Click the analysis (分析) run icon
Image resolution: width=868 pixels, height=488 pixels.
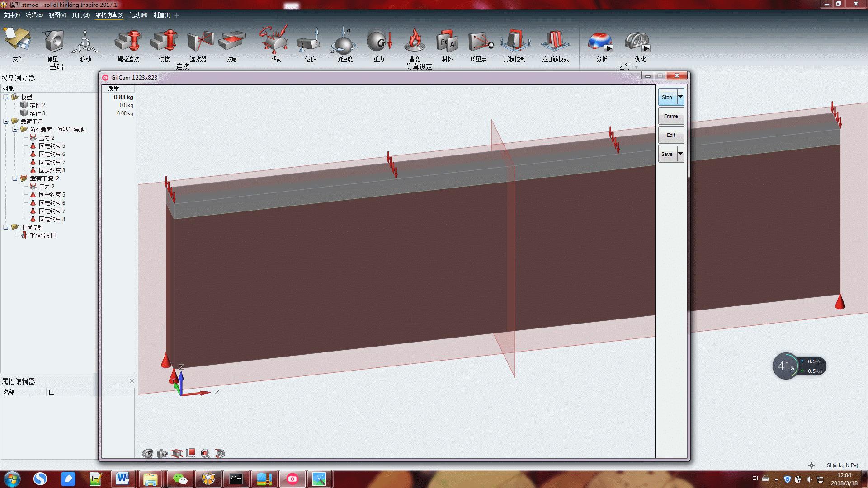[x=600, y=42]
